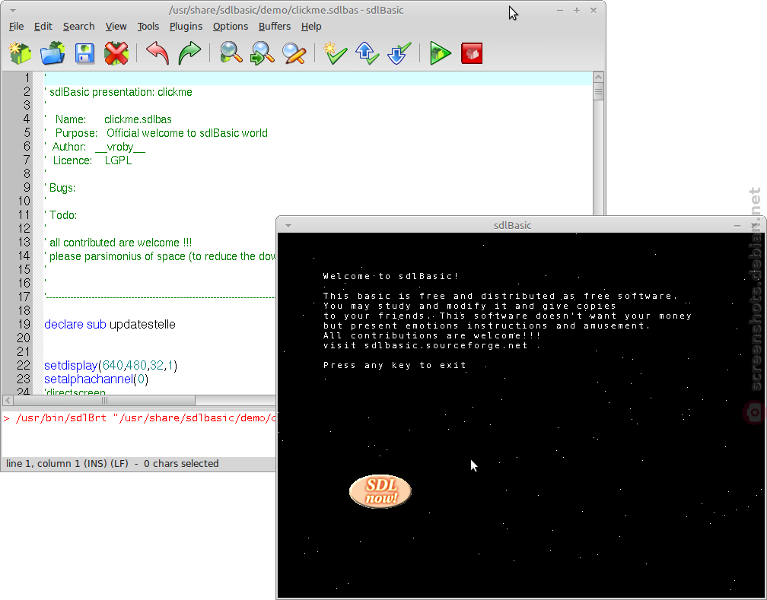Open a file using the folder icon
This screenshot has width=767, height=600.
click(x=52, y=53)
